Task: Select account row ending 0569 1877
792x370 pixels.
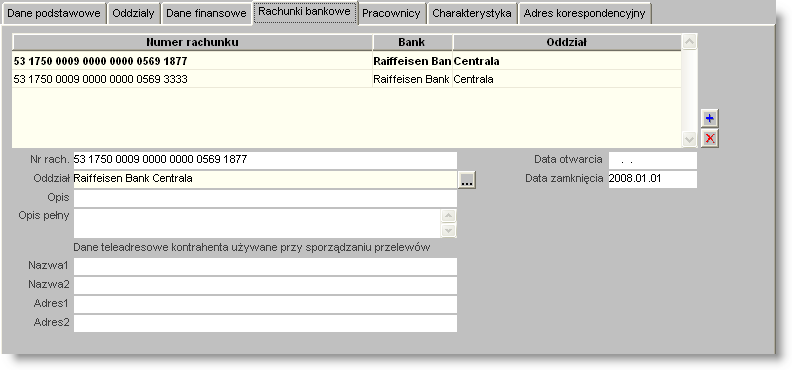Action: [346, 61]
